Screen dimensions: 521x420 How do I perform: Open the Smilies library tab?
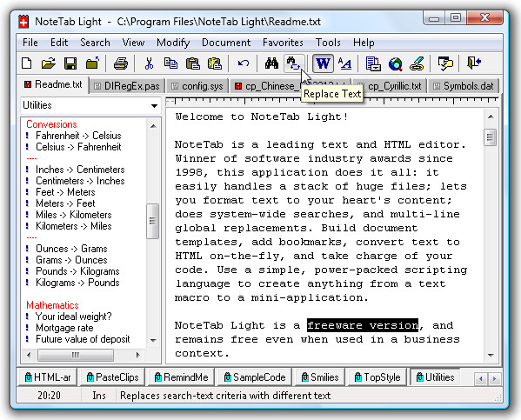(x=320, y=377)
